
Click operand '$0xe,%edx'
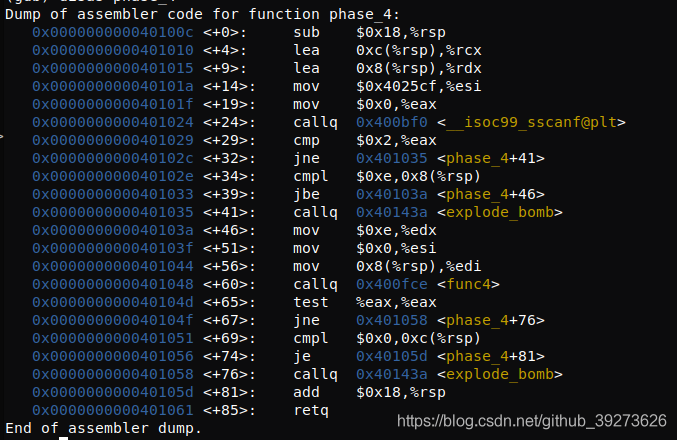pyautogui.click(x=396, y=230)
